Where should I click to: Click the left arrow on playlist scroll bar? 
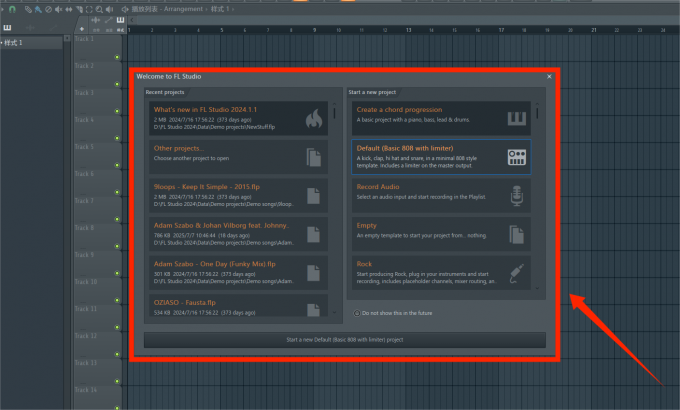pos(132,20)
